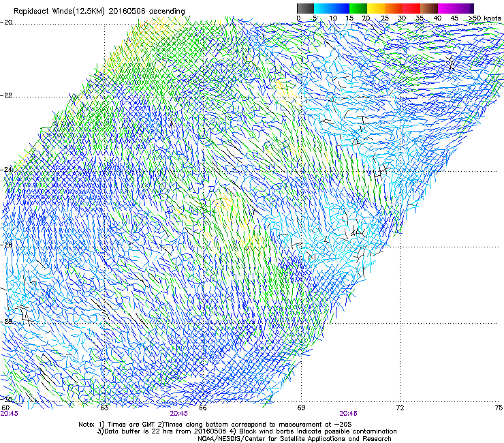This screenshot has width=504, height=443.
Task: Click the red 30-35 knots legend swatch
Action: [x=411, y=8]
